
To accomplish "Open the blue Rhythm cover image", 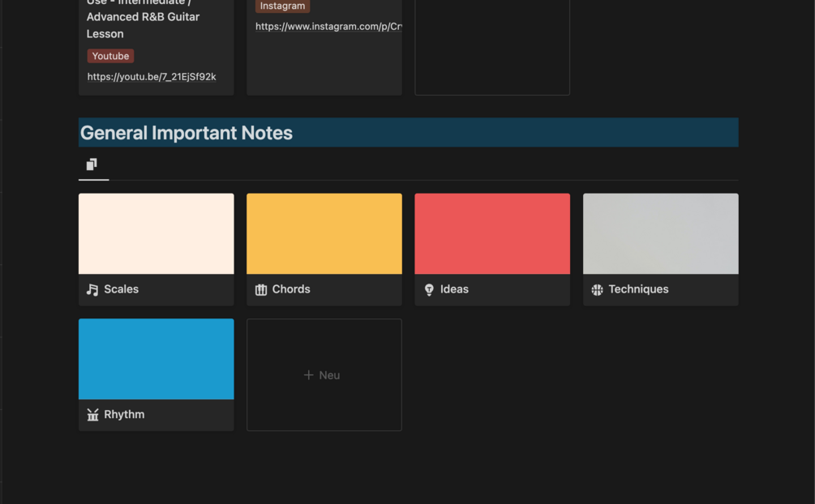I will coord(156,359).
